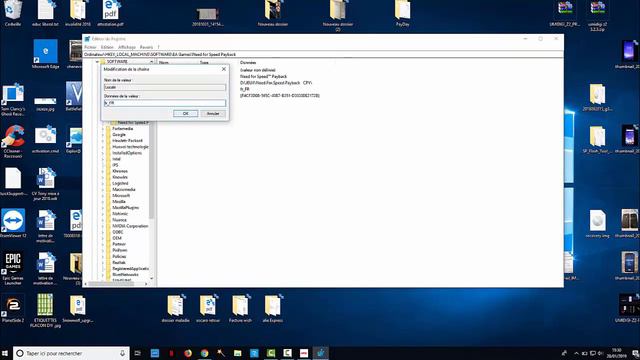Open the Affichage menu

pyautogui.click(x=127, y=47)
